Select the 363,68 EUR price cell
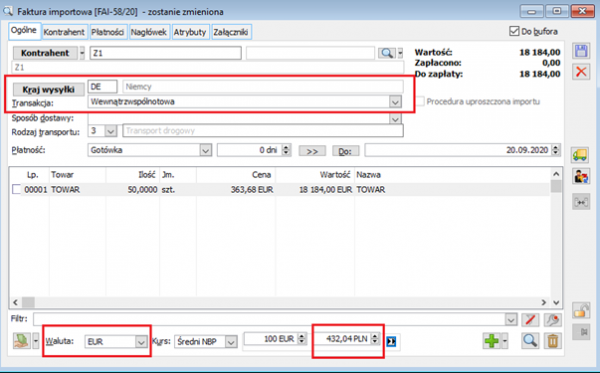 (236, 190)
